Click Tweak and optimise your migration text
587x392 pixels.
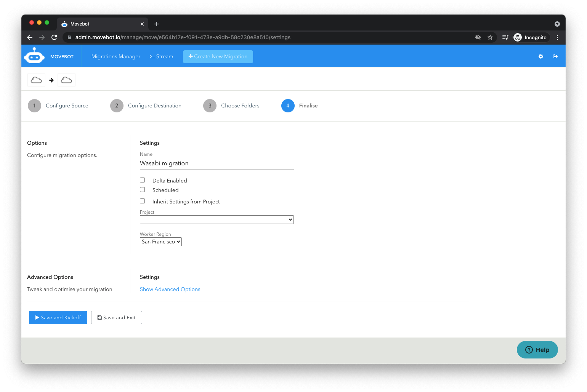pos(70,289)
